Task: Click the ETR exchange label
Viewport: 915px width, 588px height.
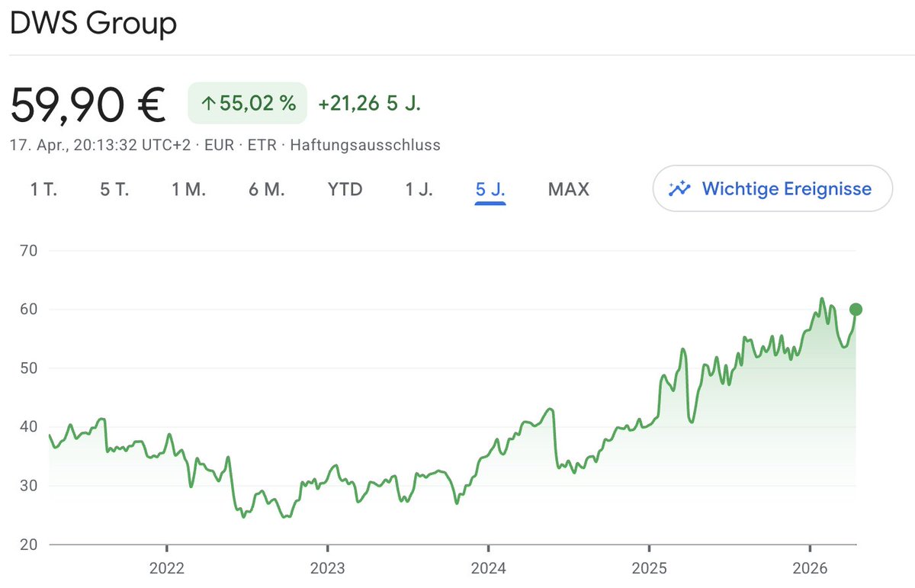Action: 263,145
